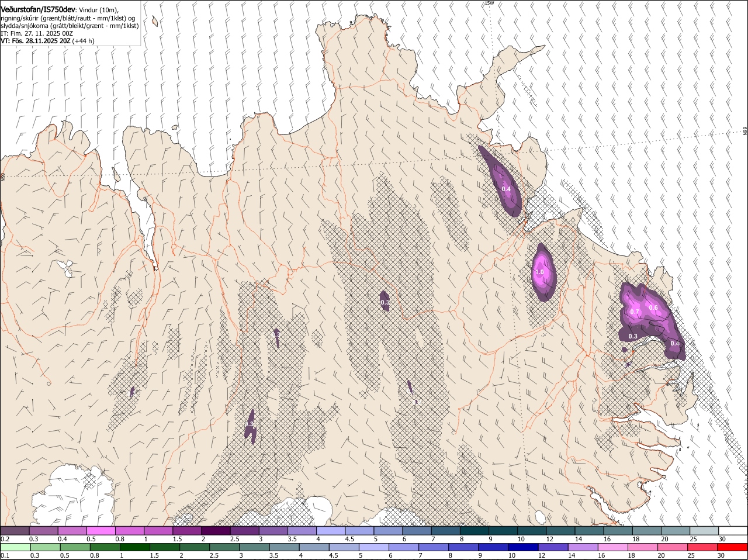Click the 2.5 label in the lower legend row
Image resolution: width=748 pixels, height=560 pixels.
tap(214, 555)
